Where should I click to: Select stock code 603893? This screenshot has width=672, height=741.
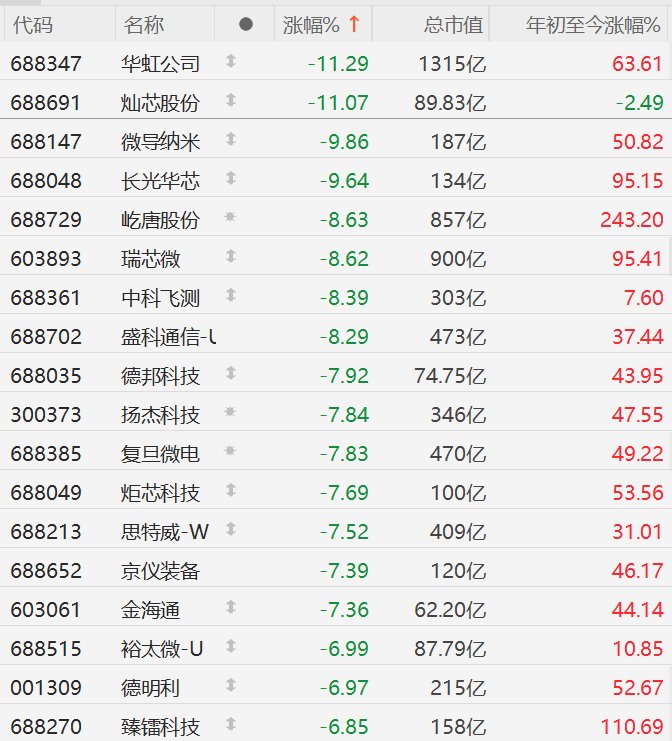46,259
